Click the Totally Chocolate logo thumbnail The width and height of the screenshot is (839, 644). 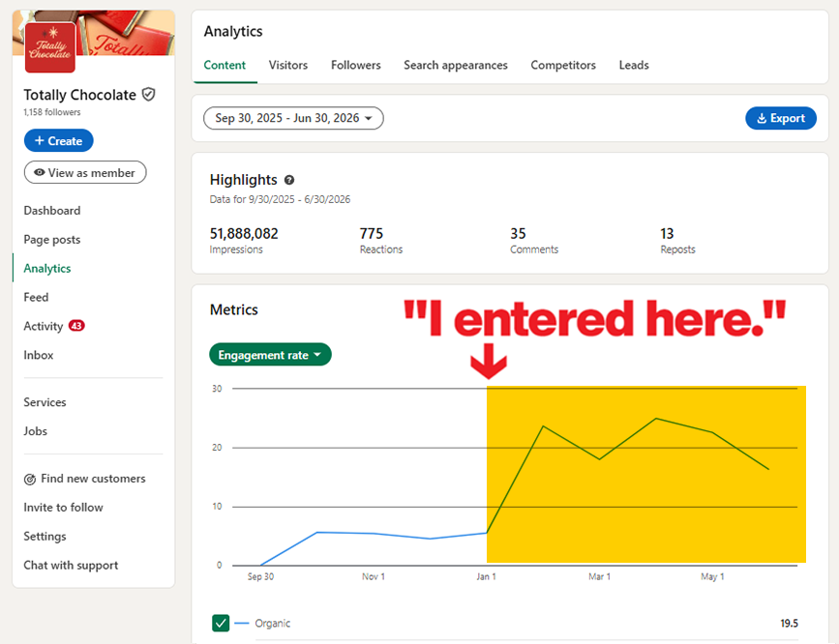pyautogui.click(x=49, y=47)
